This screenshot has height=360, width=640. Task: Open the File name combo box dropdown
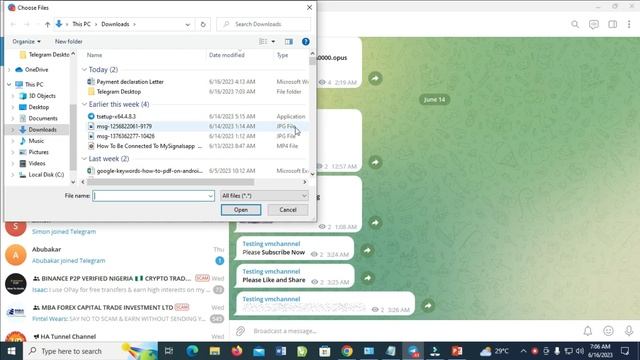tap(210, 196)
